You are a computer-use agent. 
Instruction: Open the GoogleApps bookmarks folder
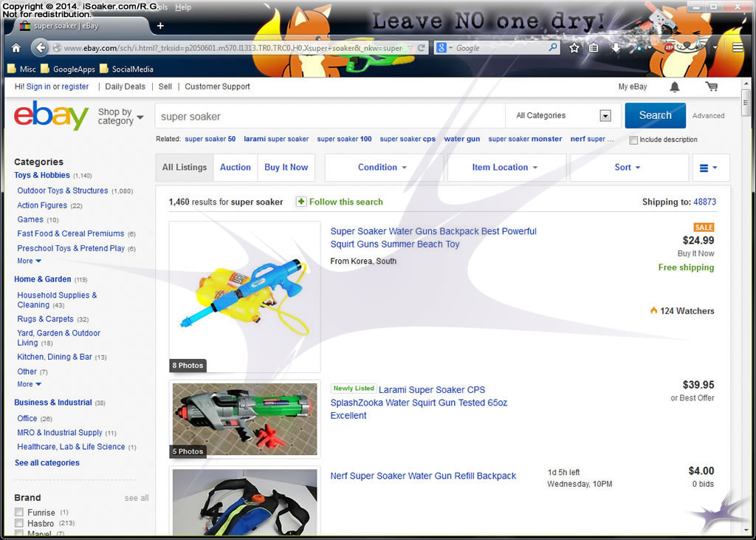[68, 69]
